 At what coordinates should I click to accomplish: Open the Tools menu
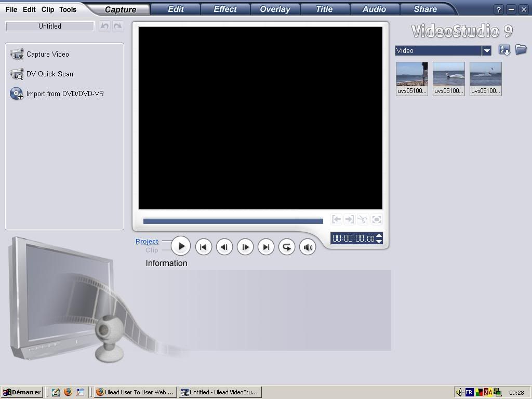coord(68,9)
